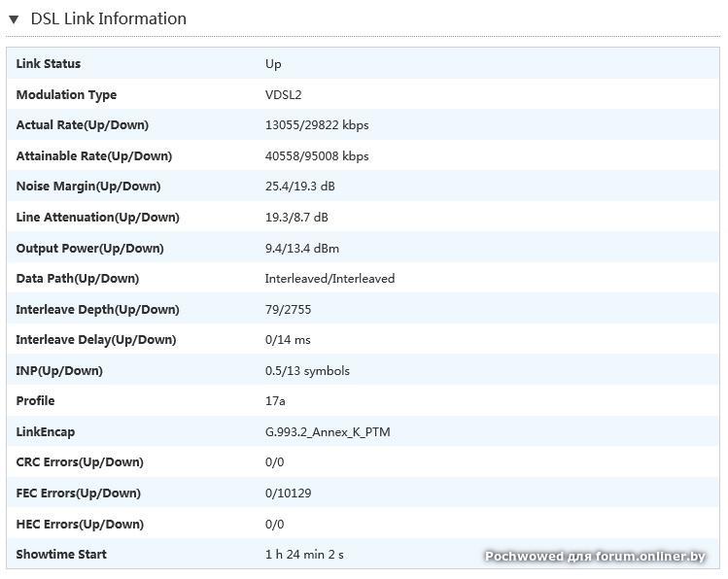The image size is (728, 579).
Task: Select the Interleave Depth value 79/2755
Action: coord(288,310)
